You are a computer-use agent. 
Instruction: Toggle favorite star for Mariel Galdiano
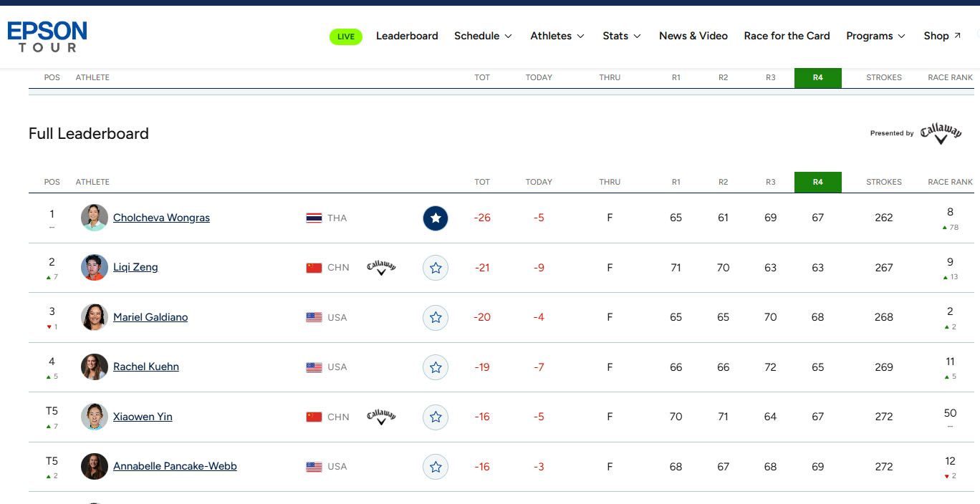click(x=436, y=317)
